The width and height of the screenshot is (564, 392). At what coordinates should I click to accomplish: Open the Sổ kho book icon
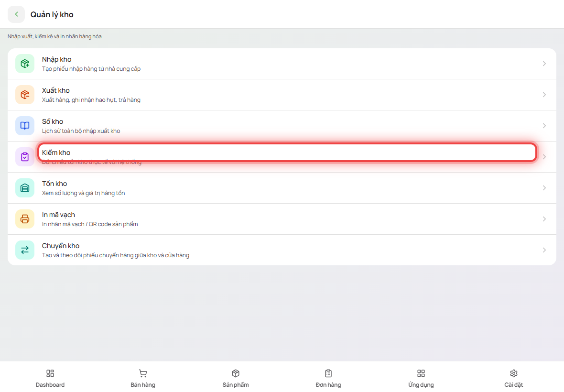25,126
